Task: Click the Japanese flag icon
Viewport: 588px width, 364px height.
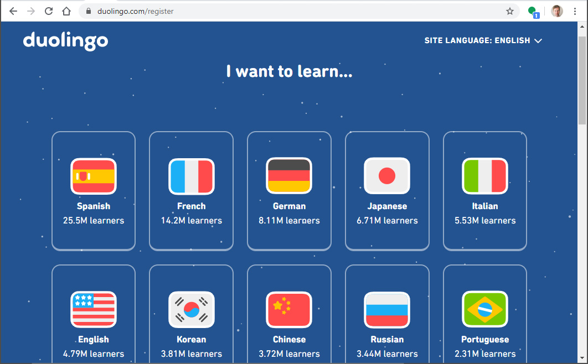Action: tap(387, 175)
